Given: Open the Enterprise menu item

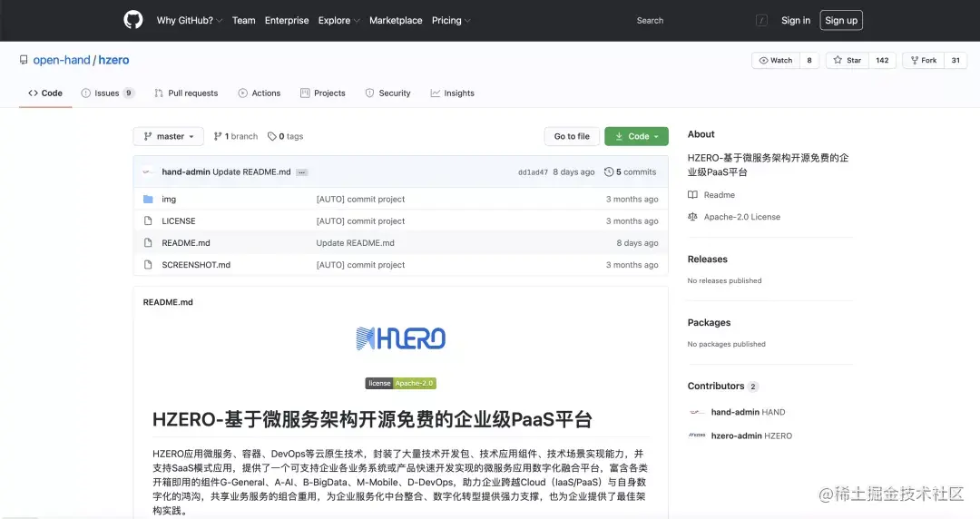Looking at the screenshot, I should coord(287,21).
